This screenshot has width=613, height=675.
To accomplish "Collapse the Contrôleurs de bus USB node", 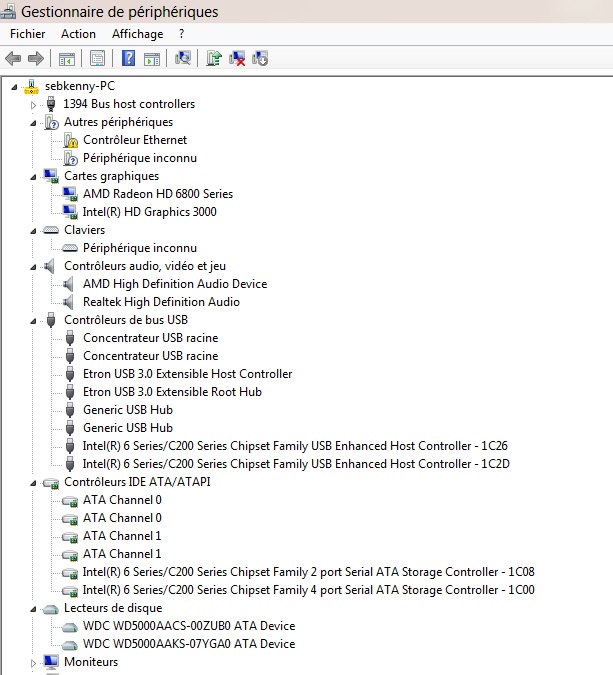I will tap(34, 320).
